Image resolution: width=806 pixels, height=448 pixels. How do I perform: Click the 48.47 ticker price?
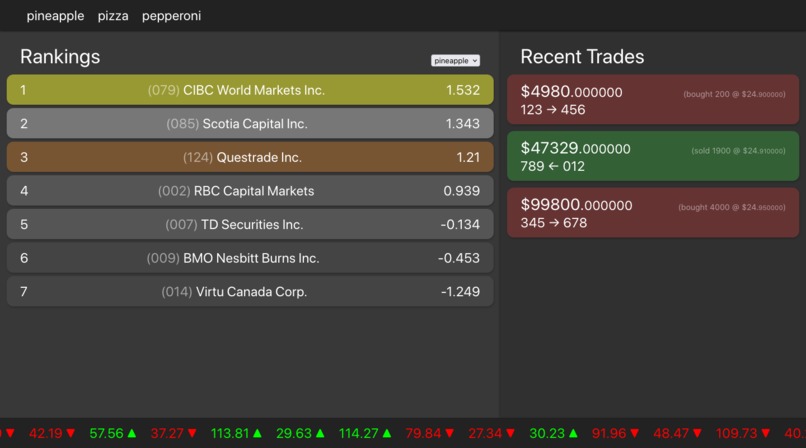(671, 434)
